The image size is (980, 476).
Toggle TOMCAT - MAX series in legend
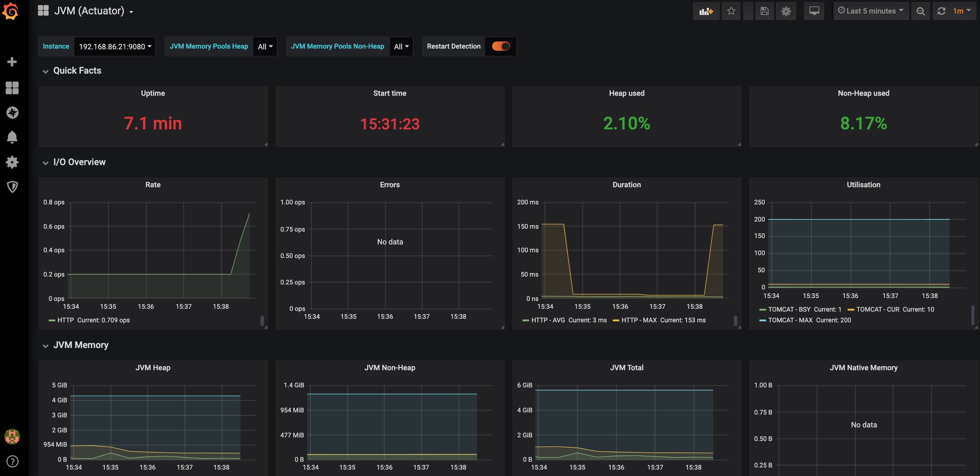click(x=790, y=320)
